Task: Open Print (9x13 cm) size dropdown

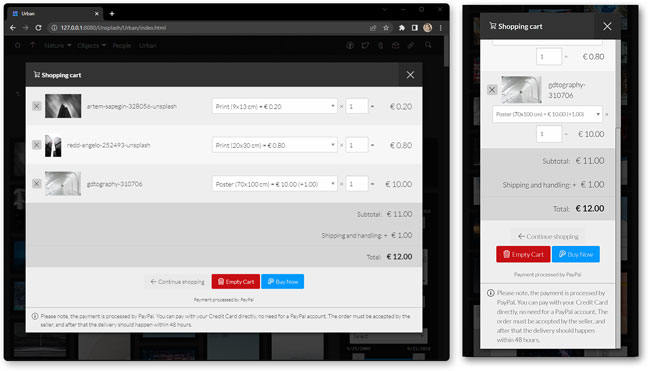Action: pos(274,106)
